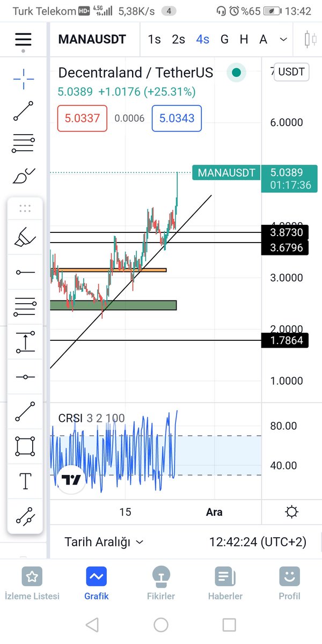Image resolution: width=322 pixels, height=644 pixels.
Task: Select the highlighter tool in floating toolbar
Action: 25,237
